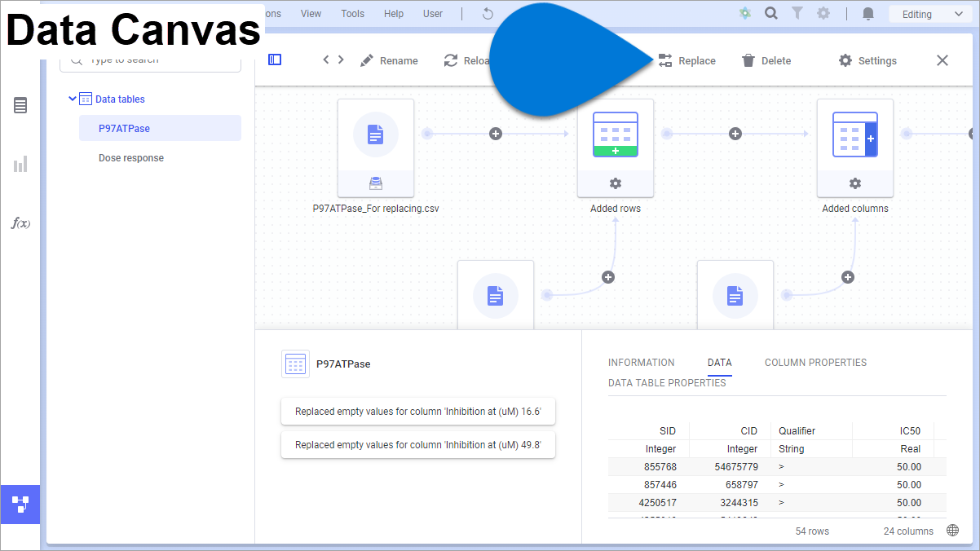Switch to the DATA tab
The width and height of the screenshot is (980, 551).
[720, 363]
